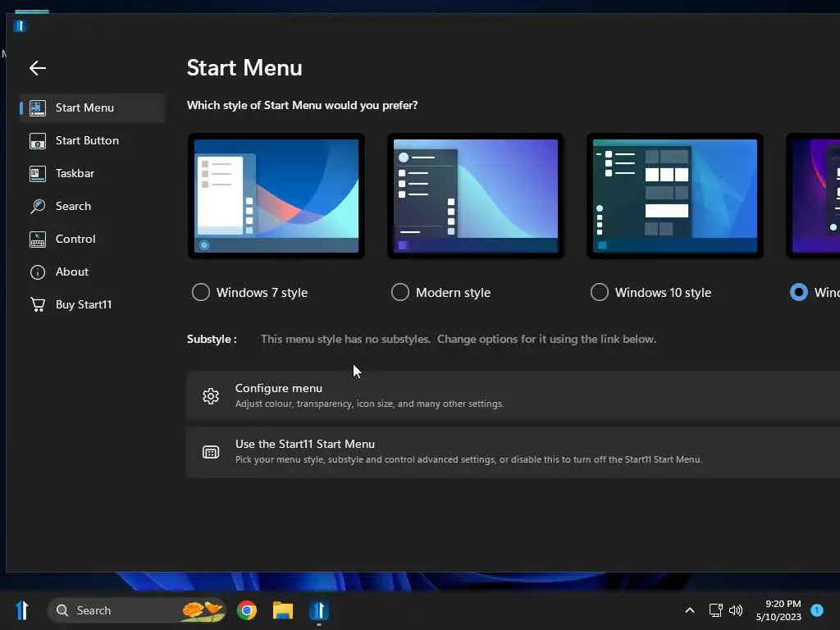Show hidden system tray icons

pyautogui.click(x=690, y=610)
